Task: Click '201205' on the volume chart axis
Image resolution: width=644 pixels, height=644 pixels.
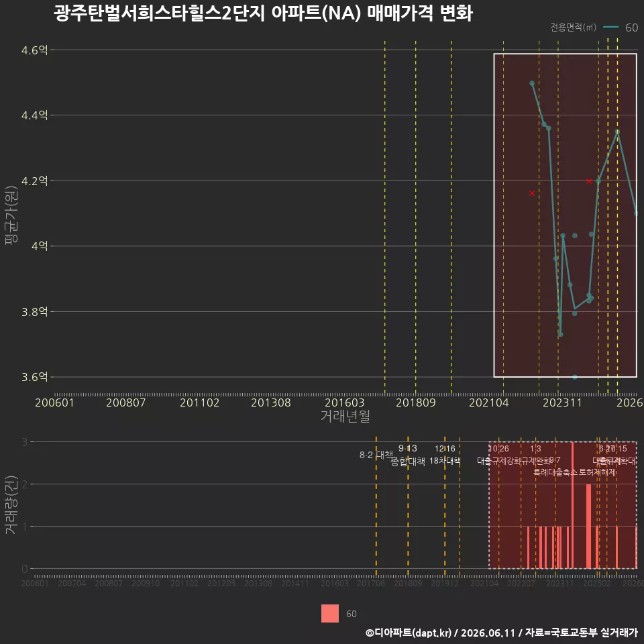Action: 221,583
